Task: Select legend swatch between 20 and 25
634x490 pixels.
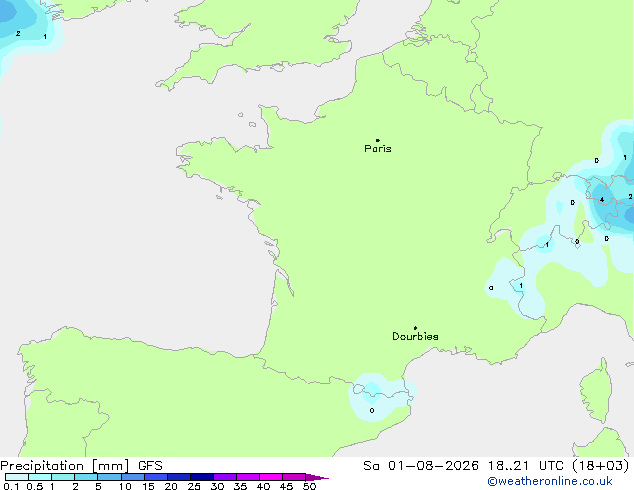Action: [179, 477]
